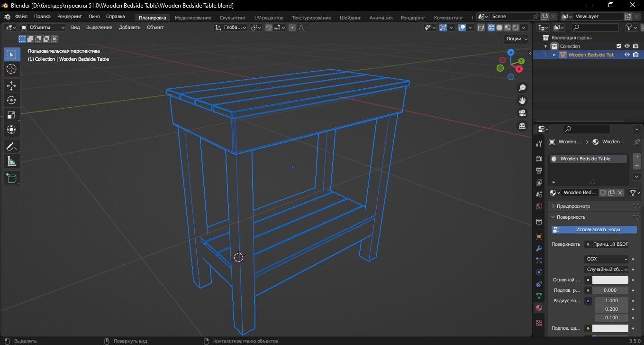Image resolution: width=644 pixels, height=345 pixels.
Task: Open the Object Data mesh tab
Action: (539, 296)
